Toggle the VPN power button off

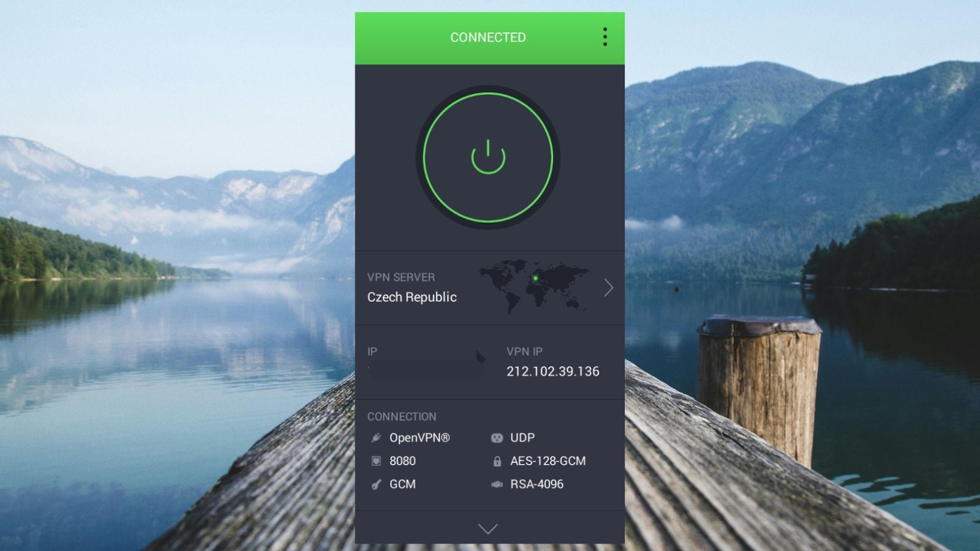pos(488,157)
